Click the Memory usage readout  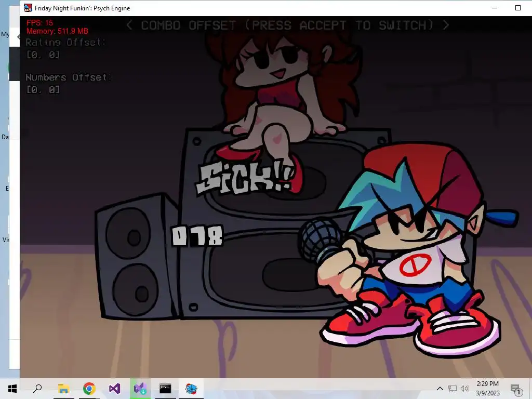point(57,31)
